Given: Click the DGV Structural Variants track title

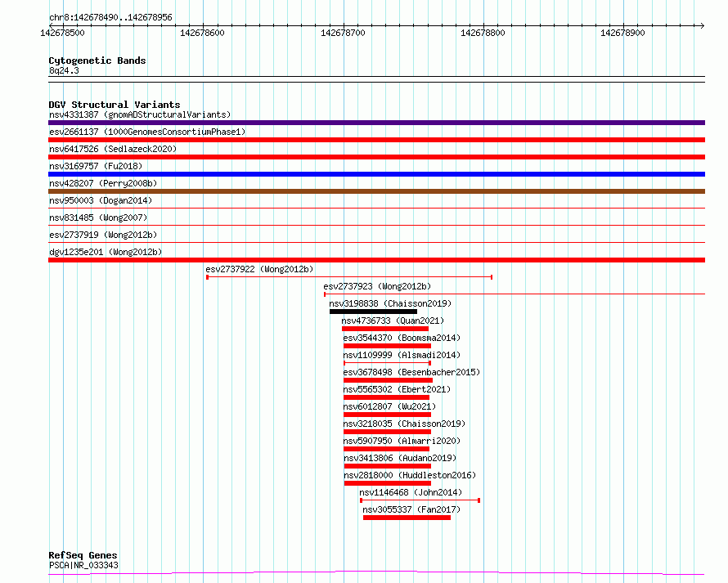Looking at the screenshot, I should pos(115,105).
